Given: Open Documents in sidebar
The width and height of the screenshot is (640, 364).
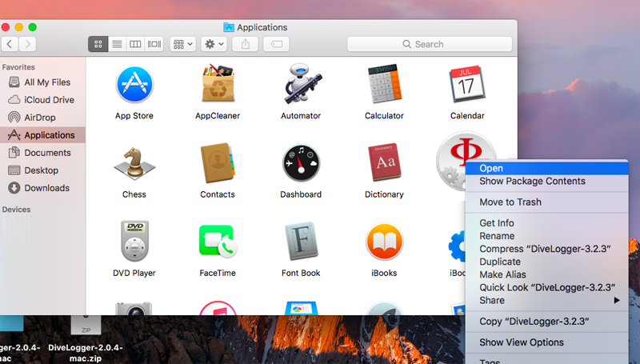Looking at the screenshot, I should [x=42, y=153].
